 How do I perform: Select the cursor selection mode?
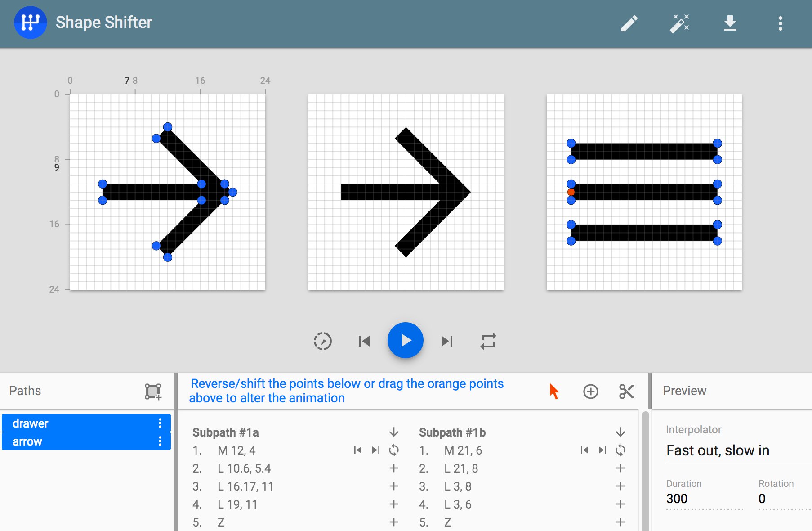point(554,391)
